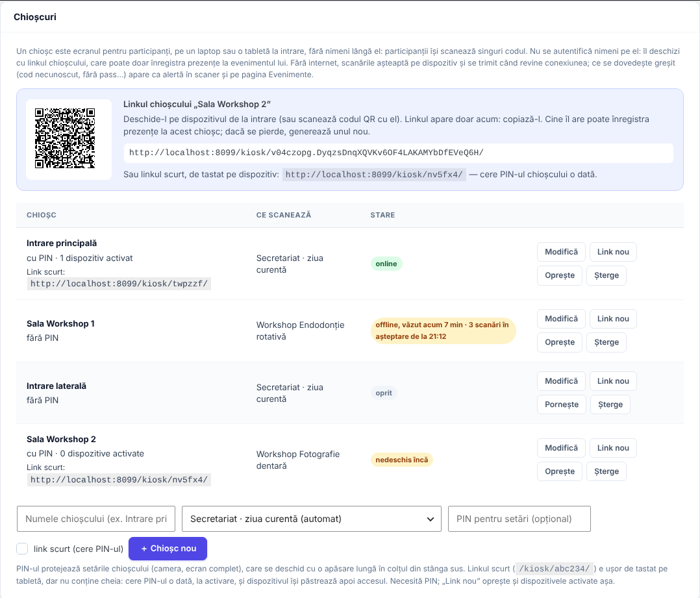The height and width of the screenshot is (598, 700).
Task: Click the oprit status badge
Action: coord(384,393)
